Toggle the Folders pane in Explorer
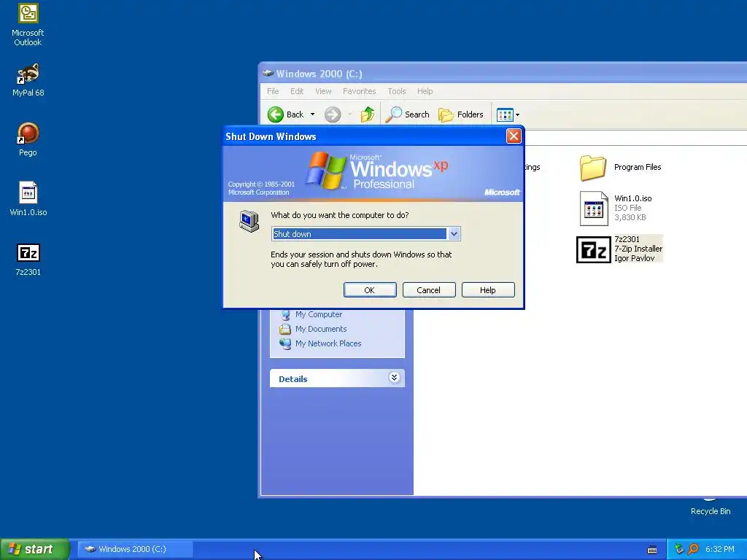Image resolution: width=747 pixels, height=560 pixels. [461, 114]
